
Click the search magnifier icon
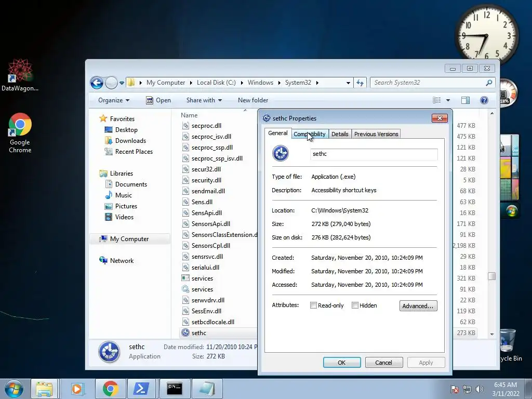point(489,83)
